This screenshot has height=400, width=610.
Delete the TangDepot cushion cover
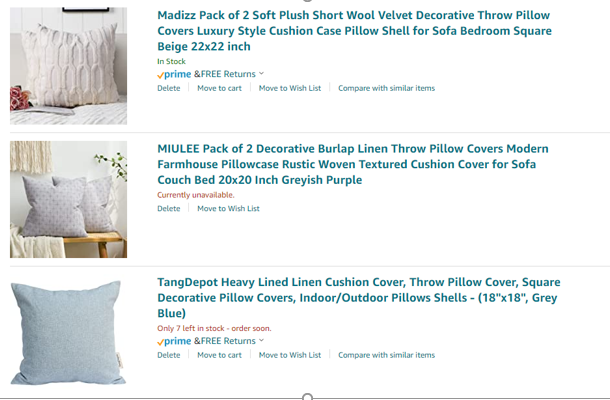point(168,355)
